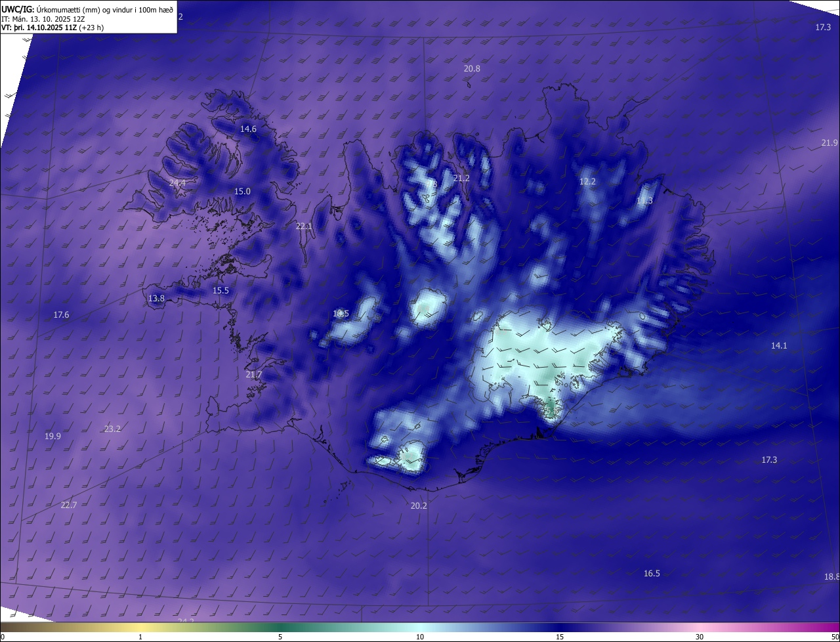840x642 pixels.
Task: Click the 21.2 value in north Iceland
Action: click(462, 179)
